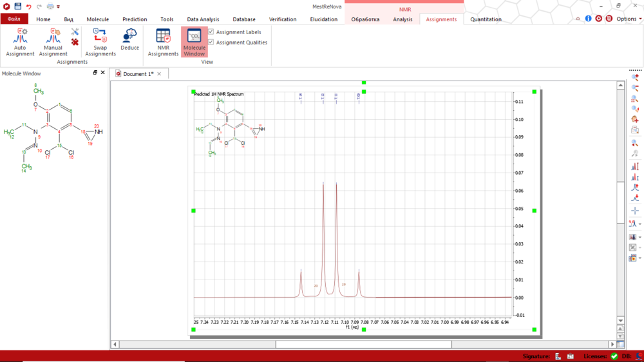The width and height of the screenshot is (644, 362).
Task: Uncheck the Assignment Labels checkbox
Action: pyautogui.click(x=211, y=32)
